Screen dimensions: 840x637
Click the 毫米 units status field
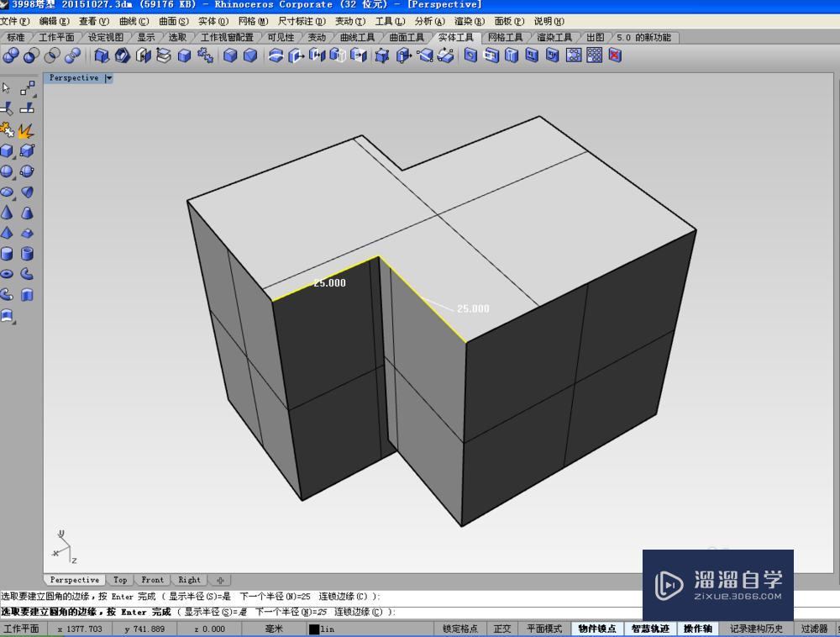click(275, 629)
